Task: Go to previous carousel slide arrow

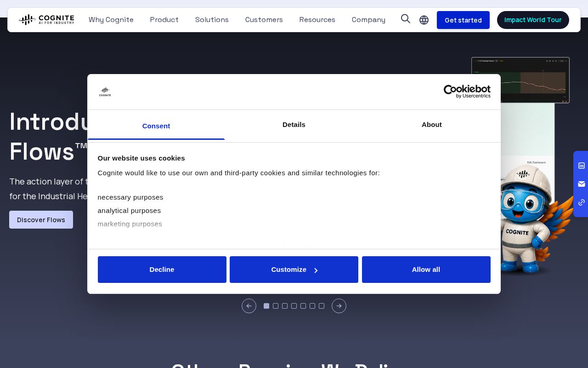Action: 249,306
